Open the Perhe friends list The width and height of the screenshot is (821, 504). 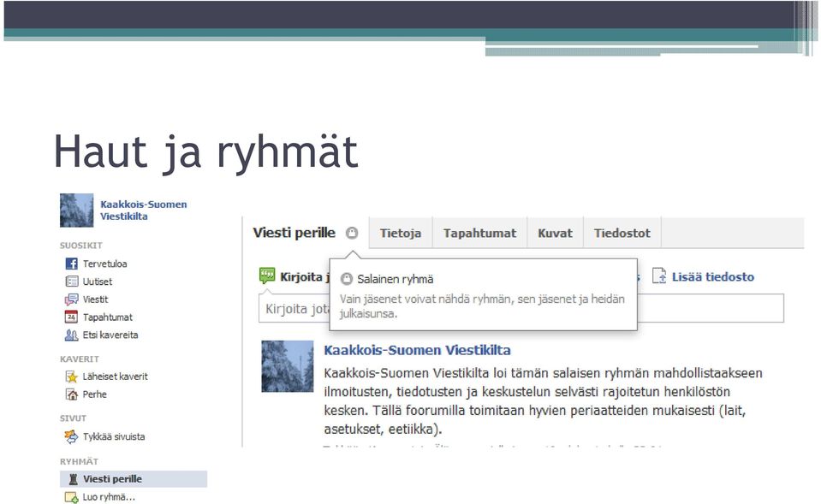click(95, 394)
